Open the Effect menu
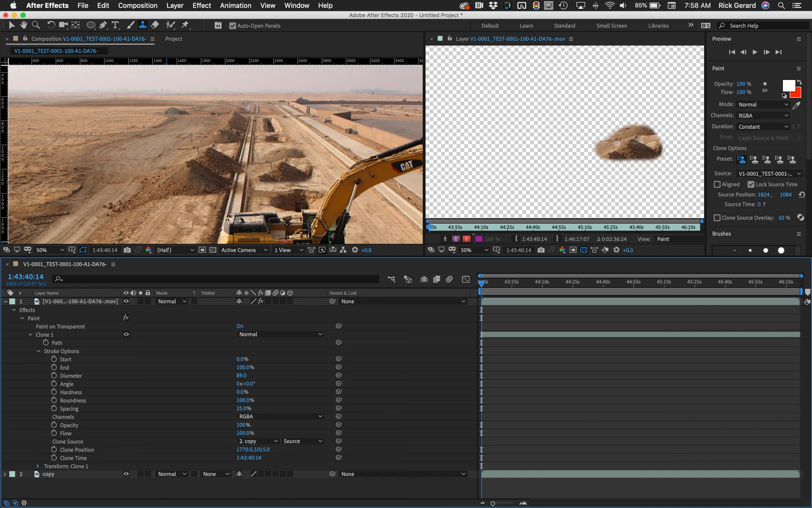Screen dimensions: 812x508 point(201,5)
